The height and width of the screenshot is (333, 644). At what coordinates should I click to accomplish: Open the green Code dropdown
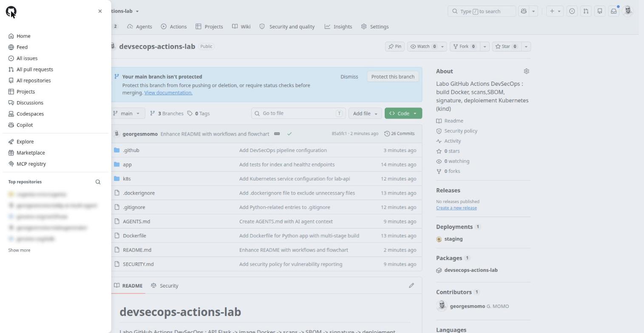(x=403, y=113)
